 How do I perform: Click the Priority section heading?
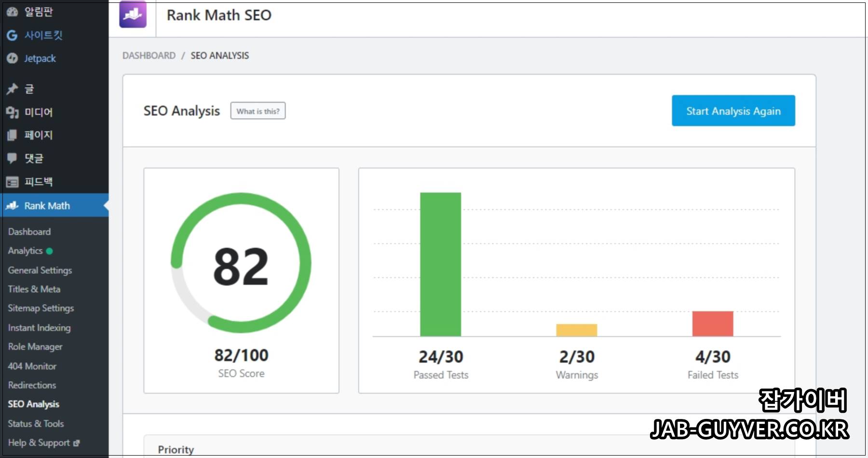176,450
